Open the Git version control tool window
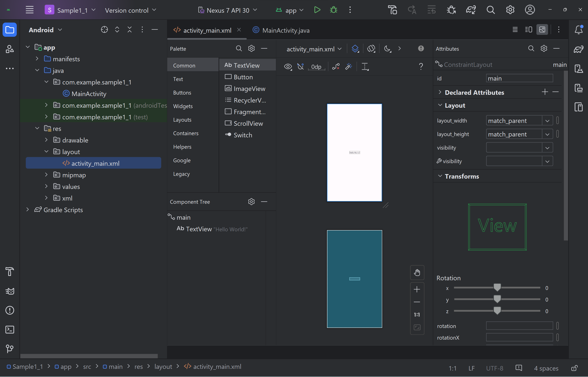 (x=10, y=349)
